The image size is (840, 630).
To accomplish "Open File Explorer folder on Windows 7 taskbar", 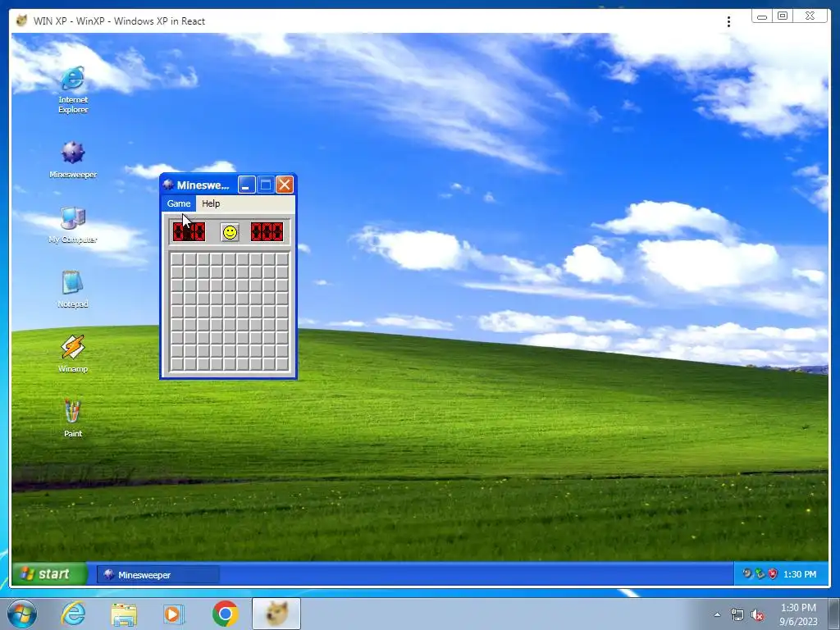I will coord(124,614).
